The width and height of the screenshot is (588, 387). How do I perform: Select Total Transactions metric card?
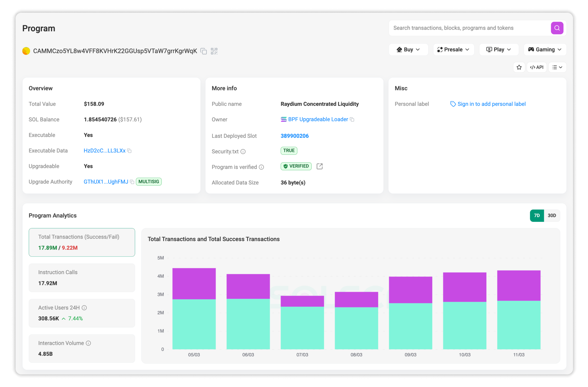[x=82, y=242]
